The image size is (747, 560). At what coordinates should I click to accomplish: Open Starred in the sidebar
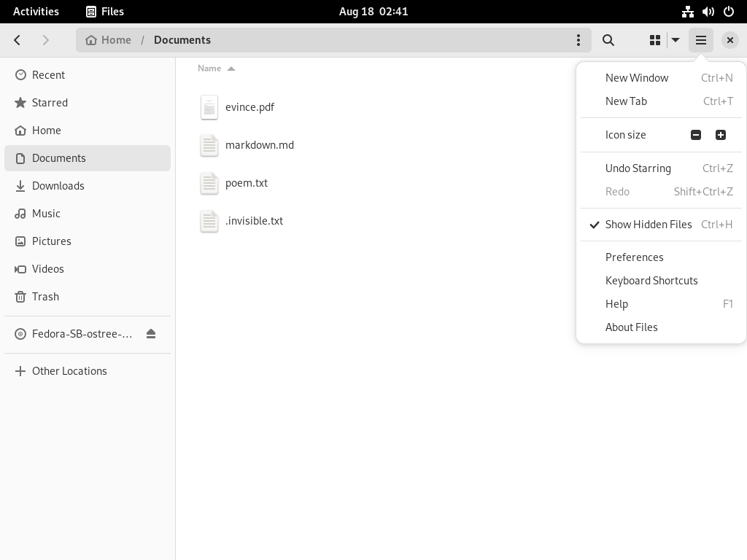pos(88,102)
